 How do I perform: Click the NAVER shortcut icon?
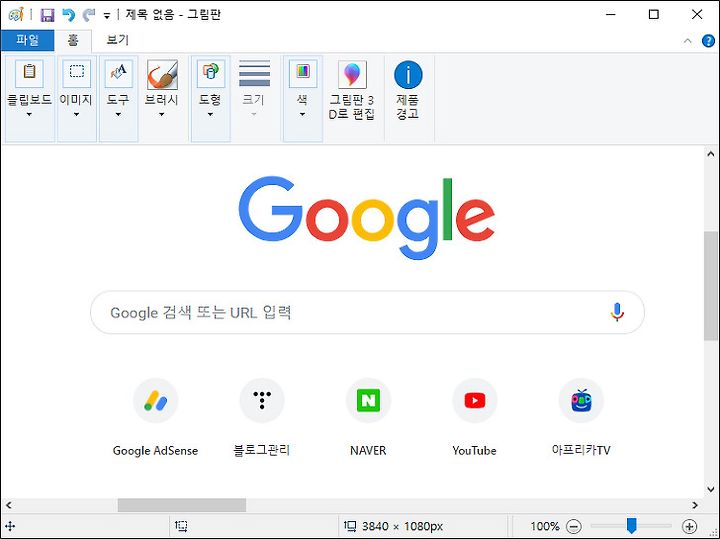[x=368, y=401]
